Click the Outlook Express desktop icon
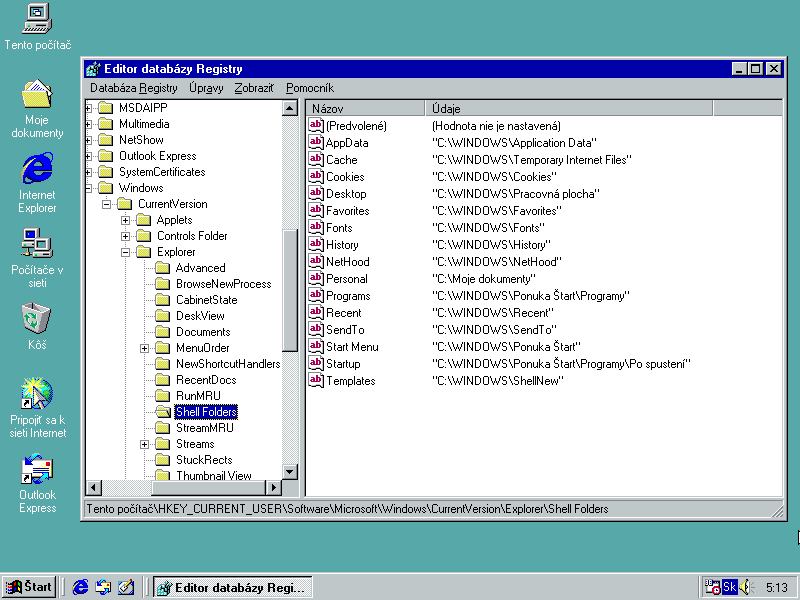This screenshot has height=600, width=800. tap(37, 469)
